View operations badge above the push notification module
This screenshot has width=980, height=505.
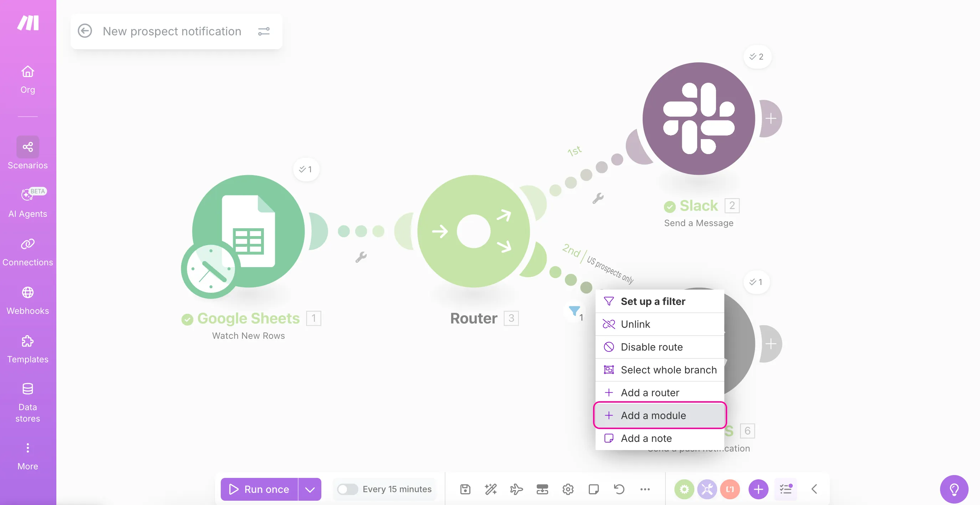(756, 282)
